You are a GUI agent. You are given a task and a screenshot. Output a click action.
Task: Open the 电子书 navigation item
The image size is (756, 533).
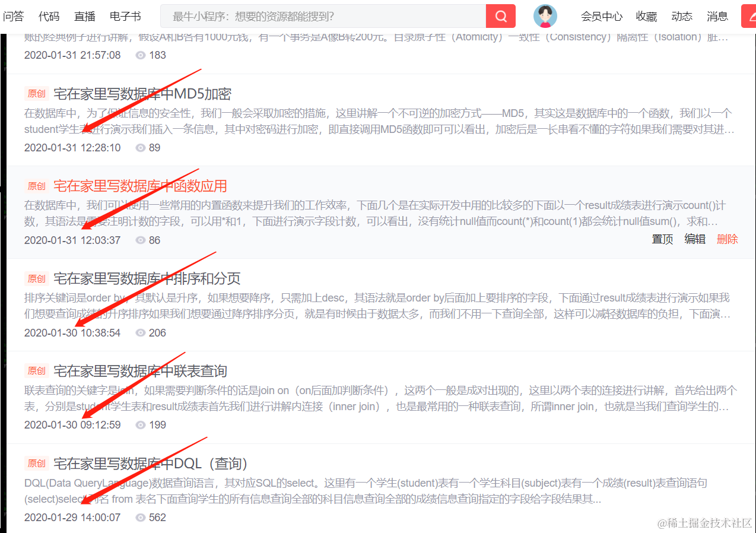[125, 16]
